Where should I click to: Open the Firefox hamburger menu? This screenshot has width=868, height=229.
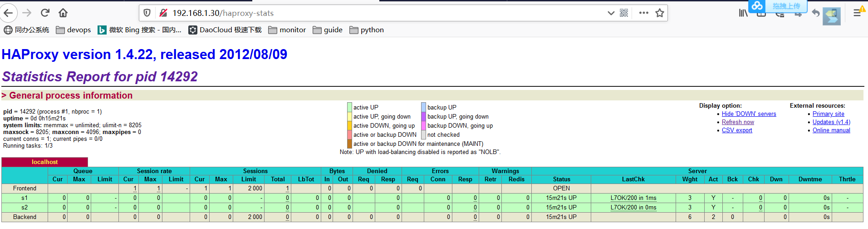point(857,13)
